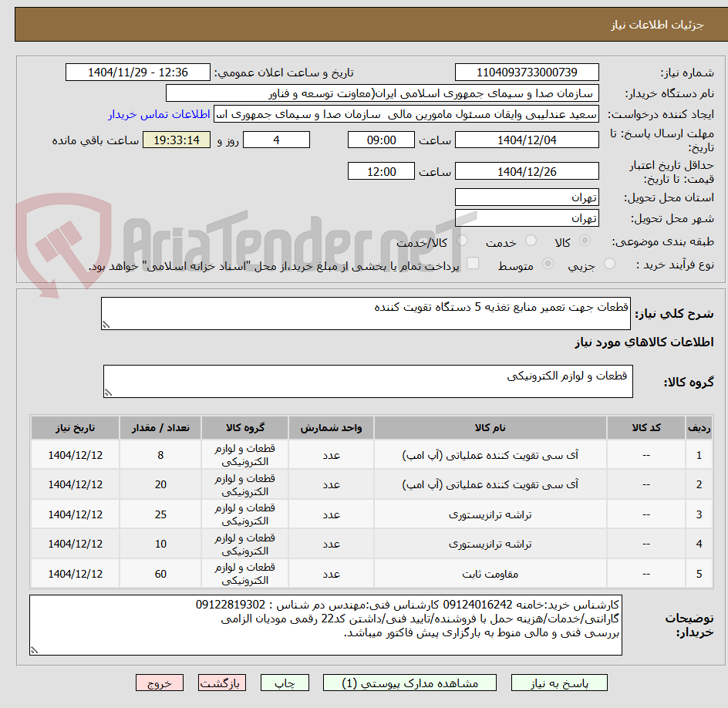This screenshot has width=728, height=708.
Task: Click the ردیف column header
Action: click(x=699, y=427)
